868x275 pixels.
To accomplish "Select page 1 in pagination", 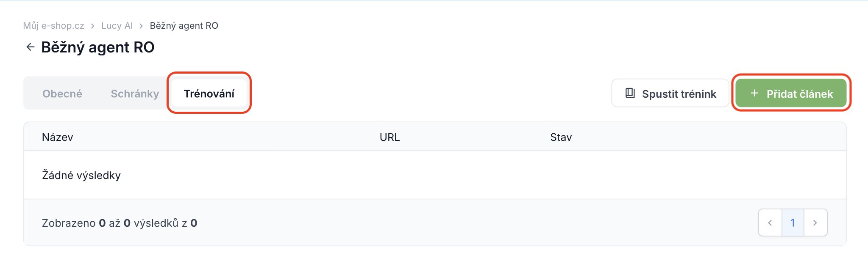I will (793, 223).
